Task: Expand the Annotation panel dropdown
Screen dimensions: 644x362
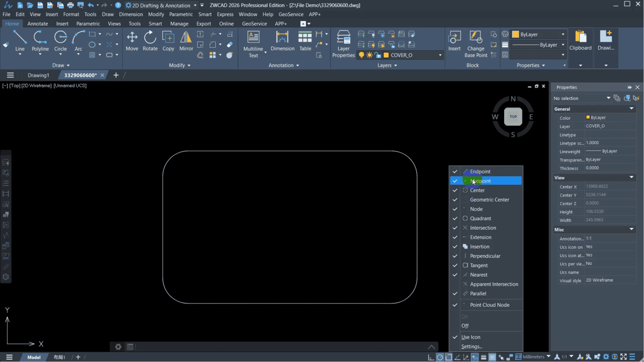Action: pos(284,65)
